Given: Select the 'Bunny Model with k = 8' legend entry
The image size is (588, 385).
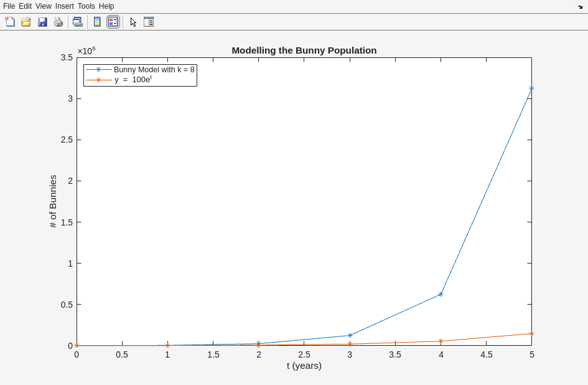Looking at the screenshot, I should pos(154,70).
